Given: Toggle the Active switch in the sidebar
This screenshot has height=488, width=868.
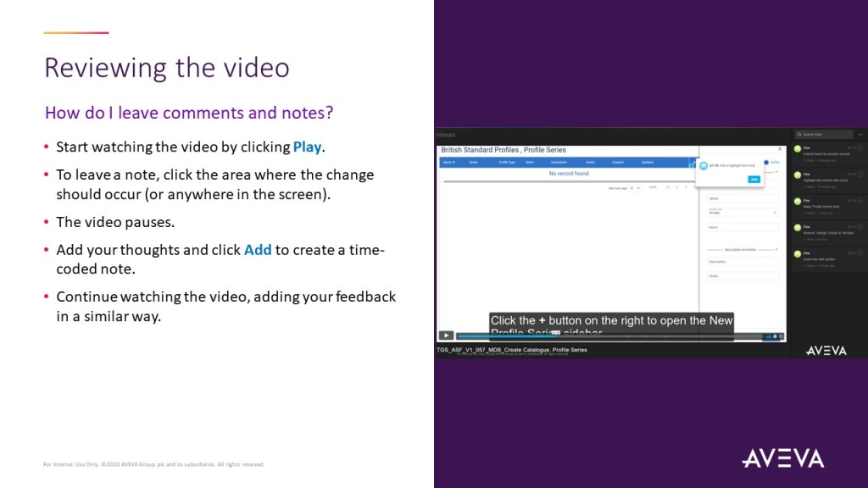Looking at the screenshot, I should [766, 162].
